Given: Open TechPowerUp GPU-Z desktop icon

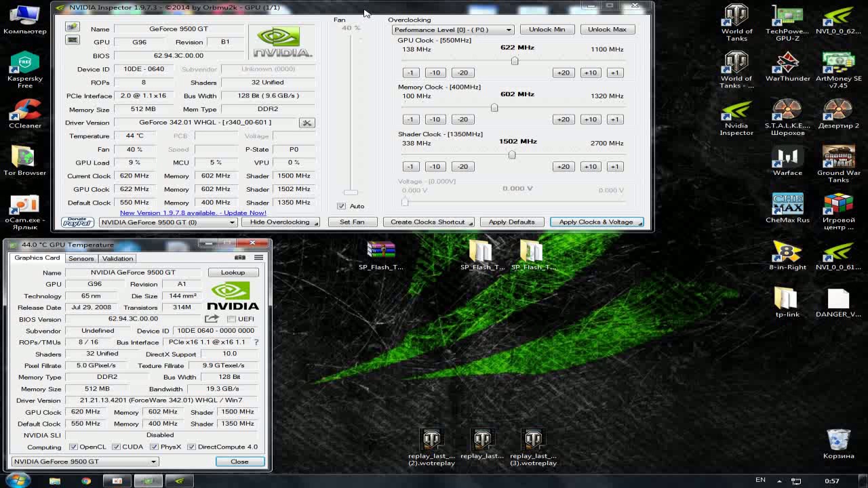Looking at the screenshot, I should 787,22.
